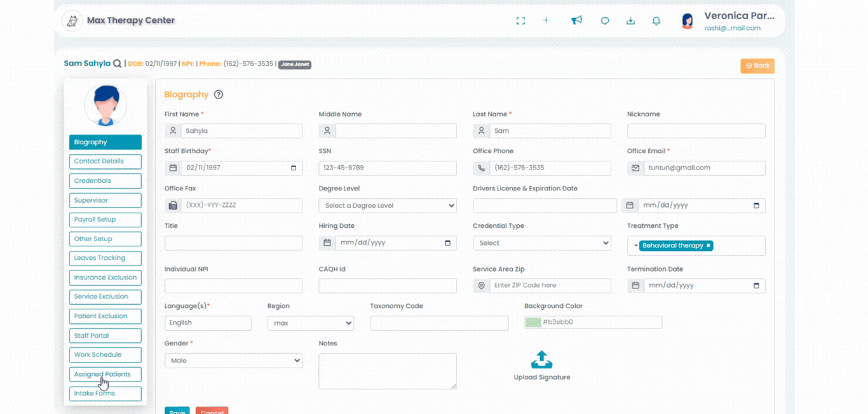
Task: Open the chat bubble icon
Action: click(605, 21)
